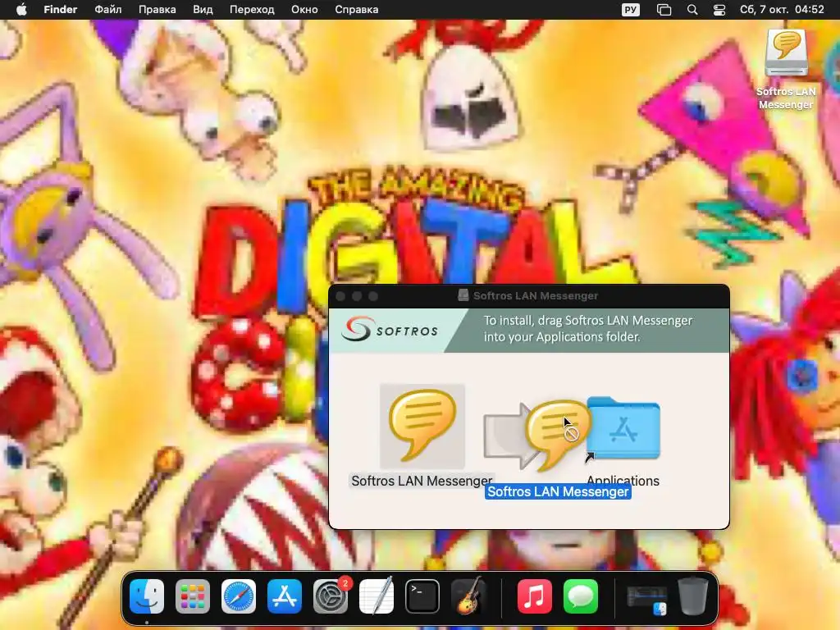This screenshot has height=630, width=840.
Task: Open System Settings from the Dock
Action: click(331, 596)
